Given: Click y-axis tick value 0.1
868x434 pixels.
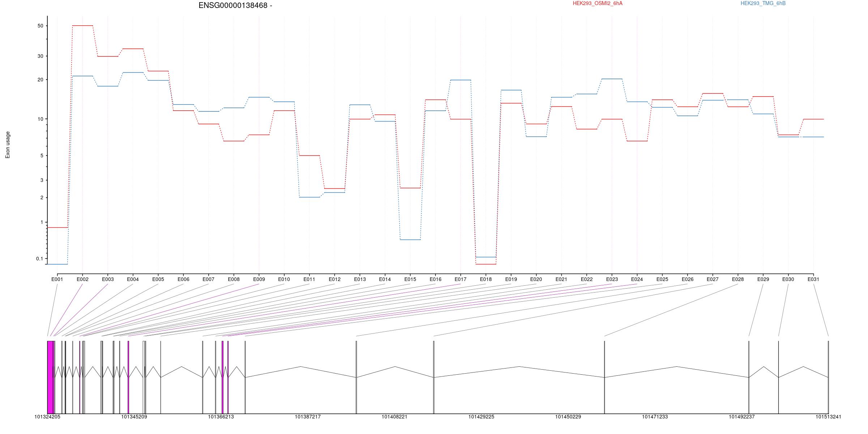Looking at the screenshot, I should pos(39,259).
